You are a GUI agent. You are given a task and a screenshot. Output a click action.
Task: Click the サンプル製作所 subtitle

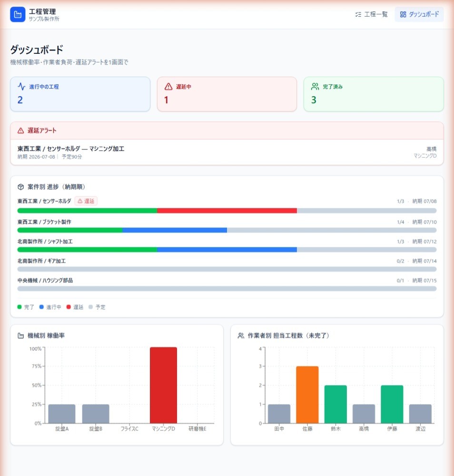pyautogui.click(x=44, y=19)
